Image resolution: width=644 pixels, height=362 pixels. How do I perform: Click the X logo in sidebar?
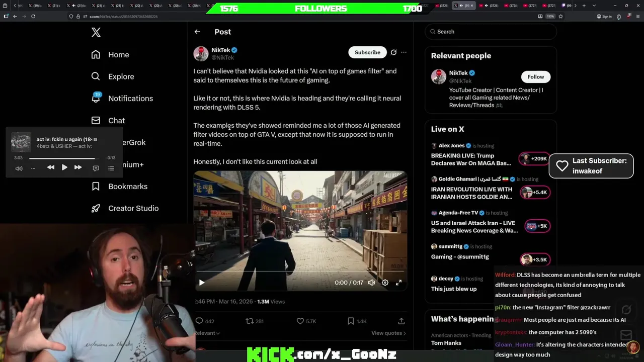(96, 33)
